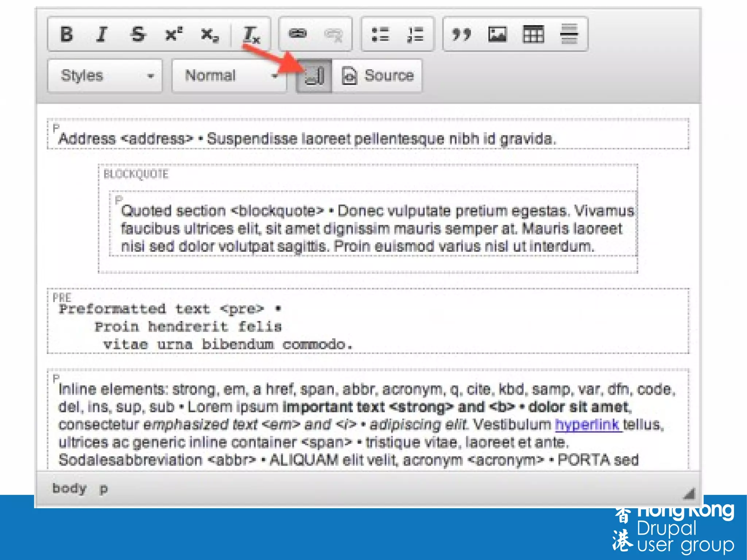
Task: Switch to Source editing mode
Action: click(378, 76)
